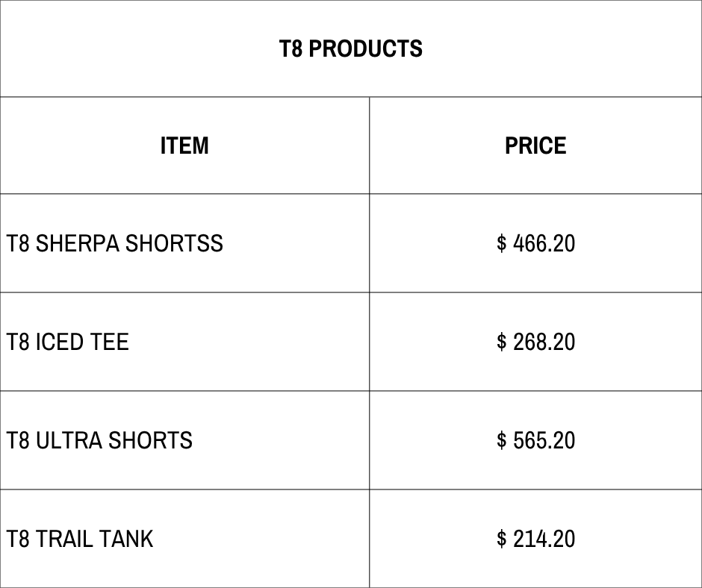Click the word ULTRA in third row
Image resolution: width=702 pixels, height=588 pixels.
point(69,440)
